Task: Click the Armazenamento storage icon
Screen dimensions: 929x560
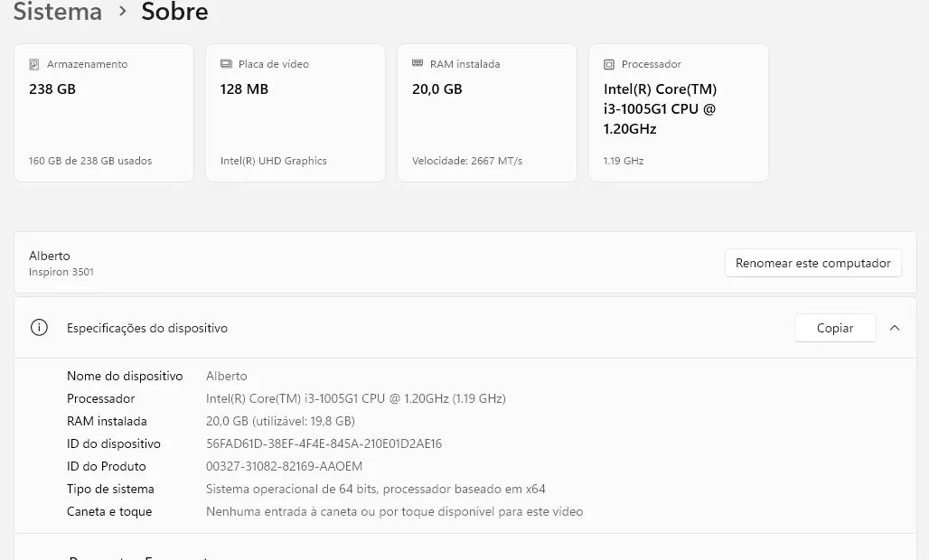Action: point(34,64)
